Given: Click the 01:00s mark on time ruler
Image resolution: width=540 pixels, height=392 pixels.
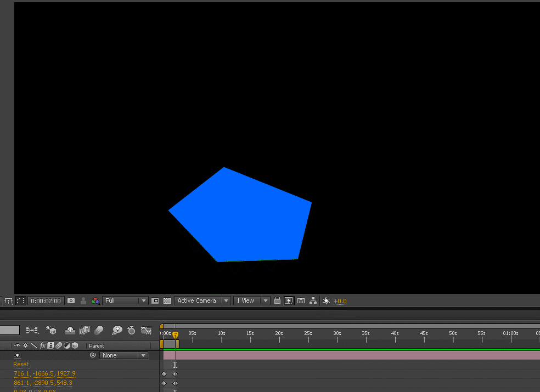Looking at the screenshot, I should (510, 333).
